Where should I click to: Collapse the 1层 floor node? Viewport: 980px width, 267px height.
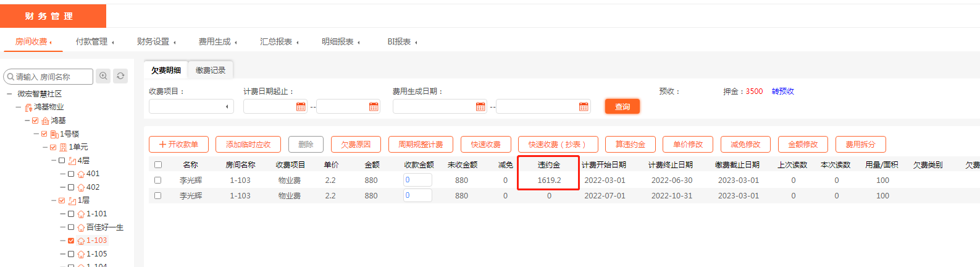pyautogui.click(x=54, y=201)
